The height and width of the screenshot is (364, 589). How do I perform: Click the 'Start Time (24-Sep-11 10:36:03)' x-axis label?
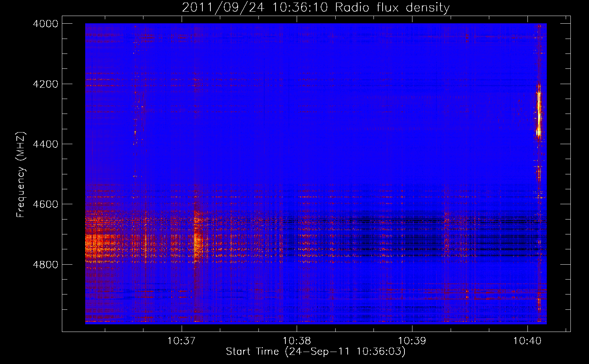316,352
